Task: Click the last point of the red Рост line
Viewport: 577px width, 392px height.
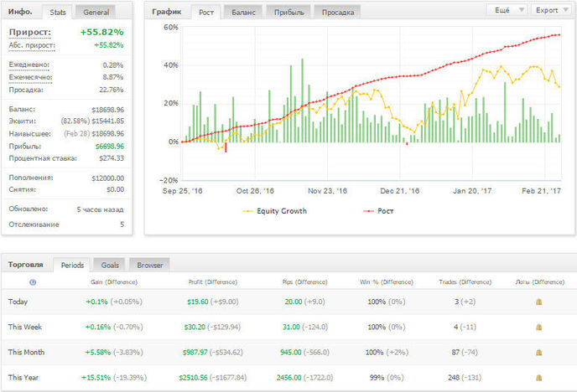Action: pyautogui.click(x=559, y=35)
